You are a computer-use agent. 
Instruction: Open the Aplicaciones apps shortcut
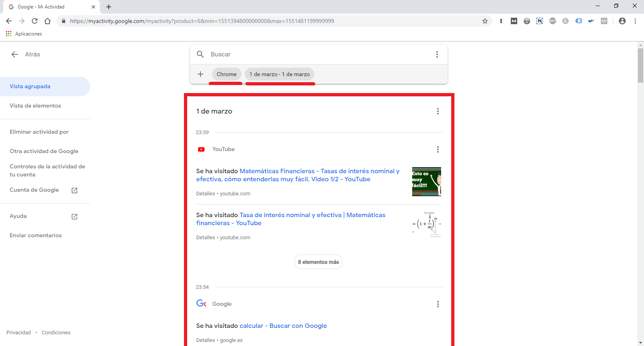(24, 34)
